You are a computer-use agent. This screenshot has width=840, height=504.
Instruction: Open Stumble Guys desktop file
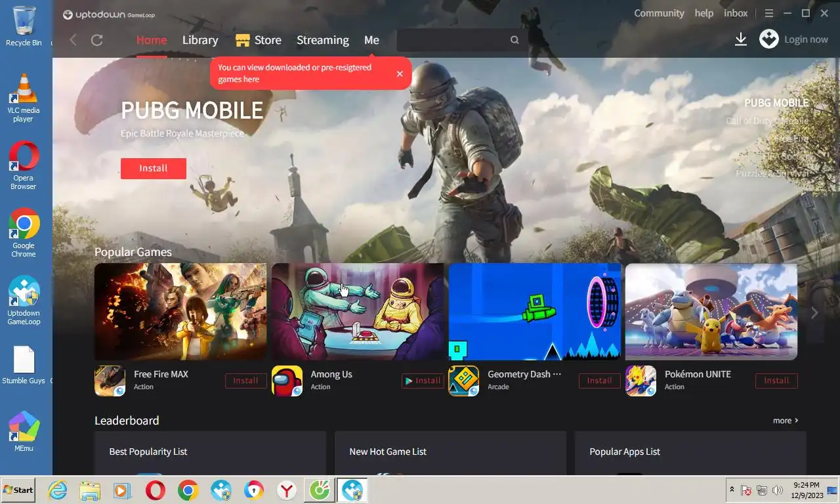(x=24, y=365)
